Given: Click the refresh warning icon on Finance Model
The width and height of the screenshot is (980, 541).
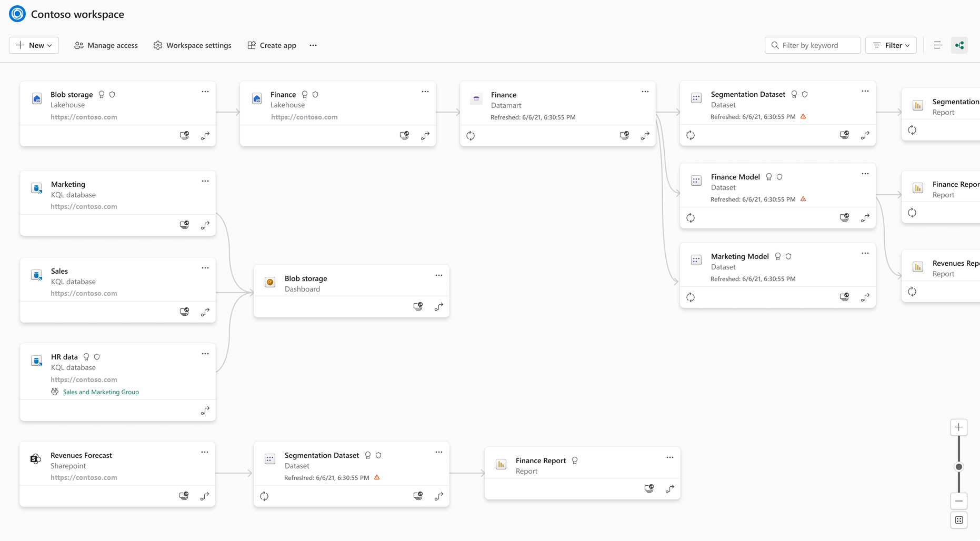Looking at the screenshot, I should click(804, 199).
